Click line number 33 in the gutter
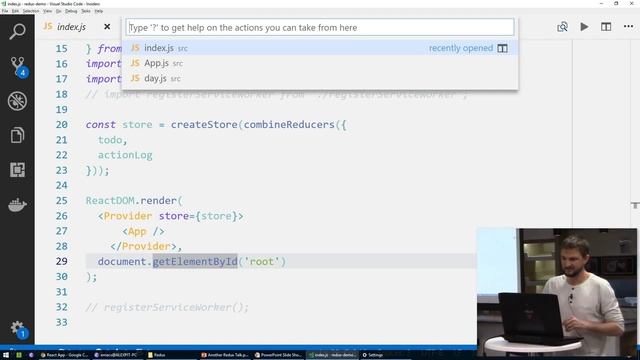 62,322
